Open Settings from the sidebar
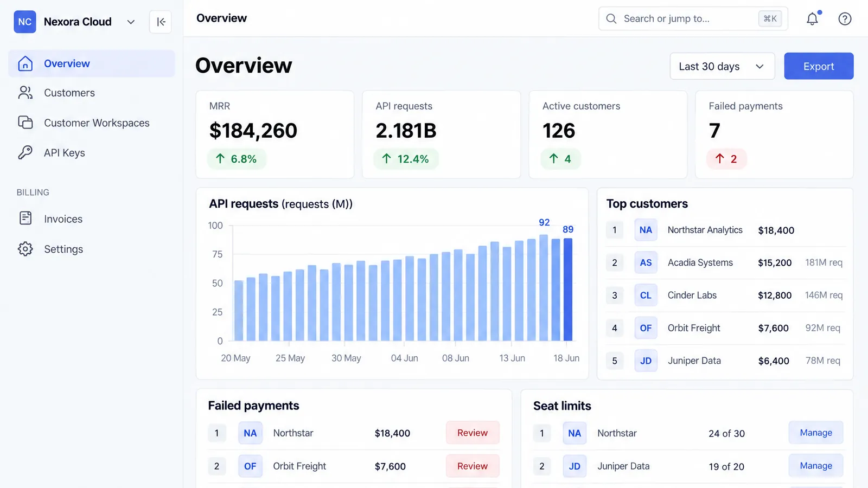The image size is (868, 488). click(92, 249)
